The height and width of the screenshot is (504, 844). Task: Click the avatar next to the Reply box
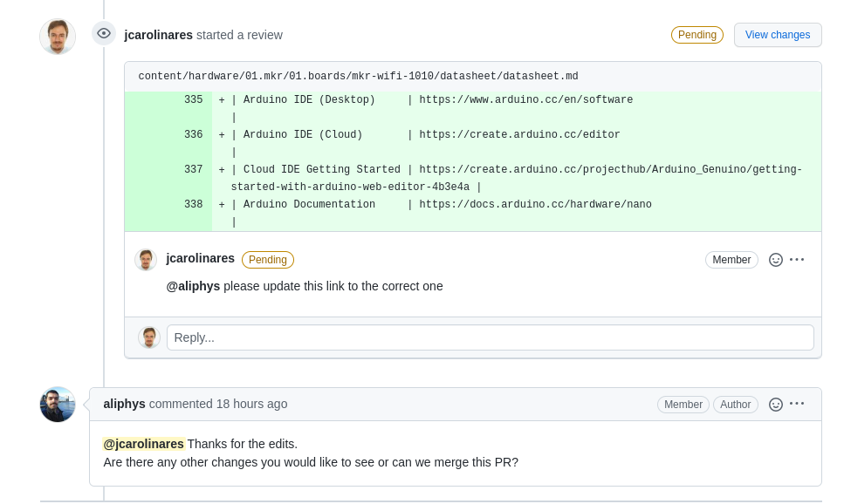coord(149,337)
